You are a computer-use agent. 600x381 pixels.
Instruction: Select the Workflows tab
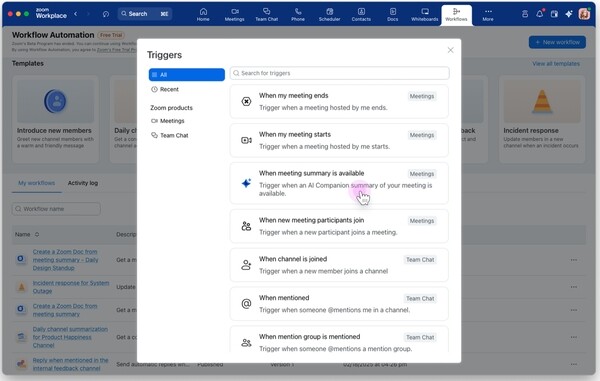click(456, 15)
